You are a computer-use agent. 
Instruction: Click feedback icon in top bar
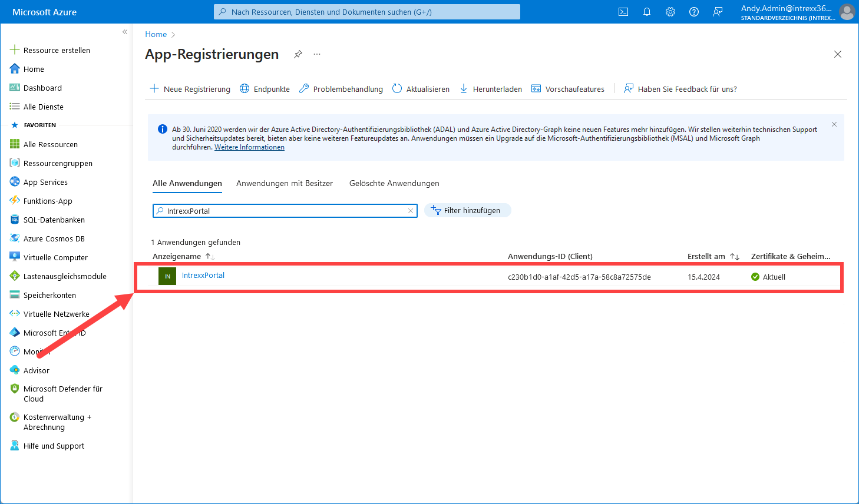point(718,12)
